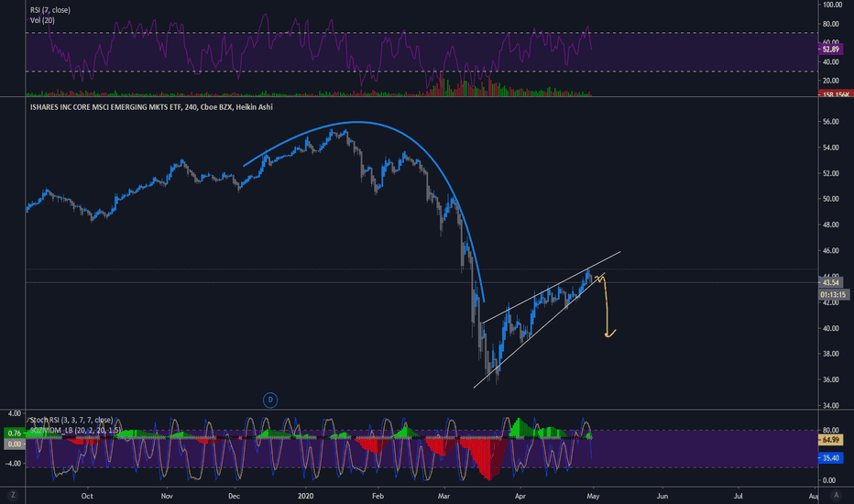Click the blue Stoch value label 35.40
This screenshot has width=854, height=504.
click(x=830, y=457)
